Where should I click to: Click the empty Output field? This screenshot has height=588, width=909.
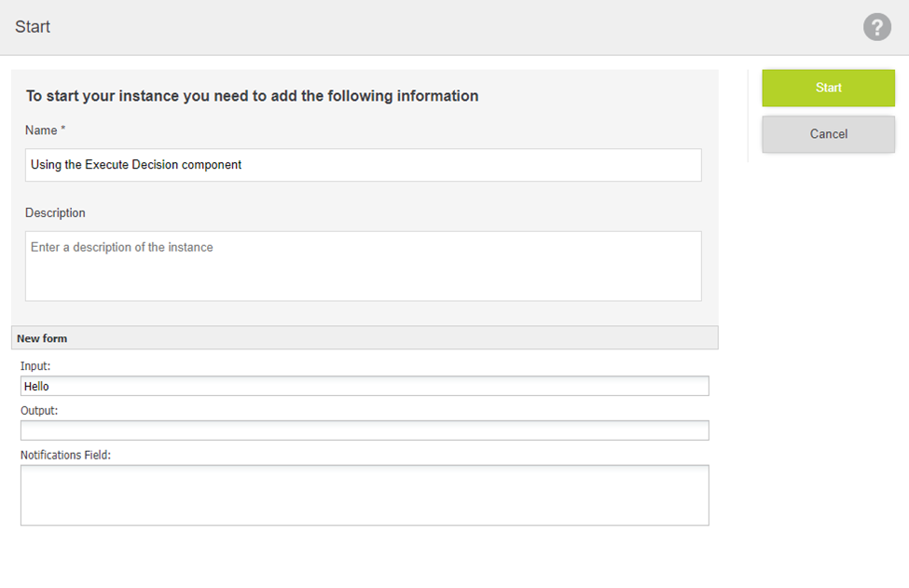[x=365, y=431]
